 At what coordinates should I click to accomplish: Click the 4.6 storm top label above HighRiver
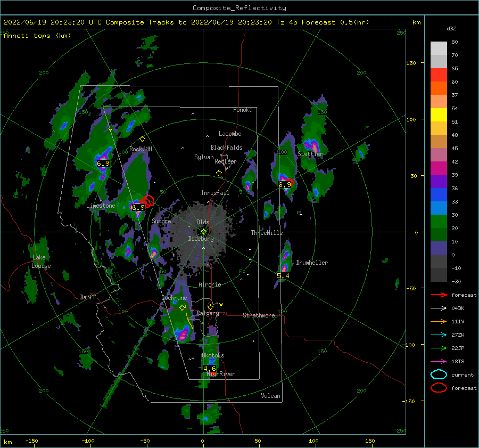[210, 368]
